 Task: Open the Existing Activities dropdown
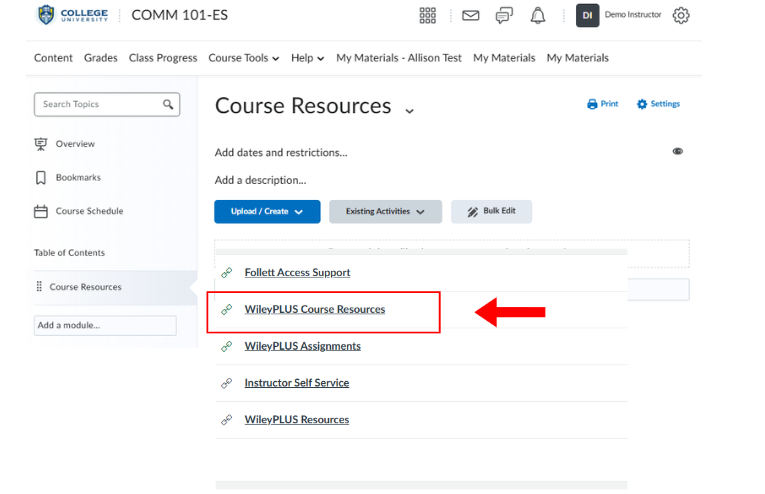point(385,212)
